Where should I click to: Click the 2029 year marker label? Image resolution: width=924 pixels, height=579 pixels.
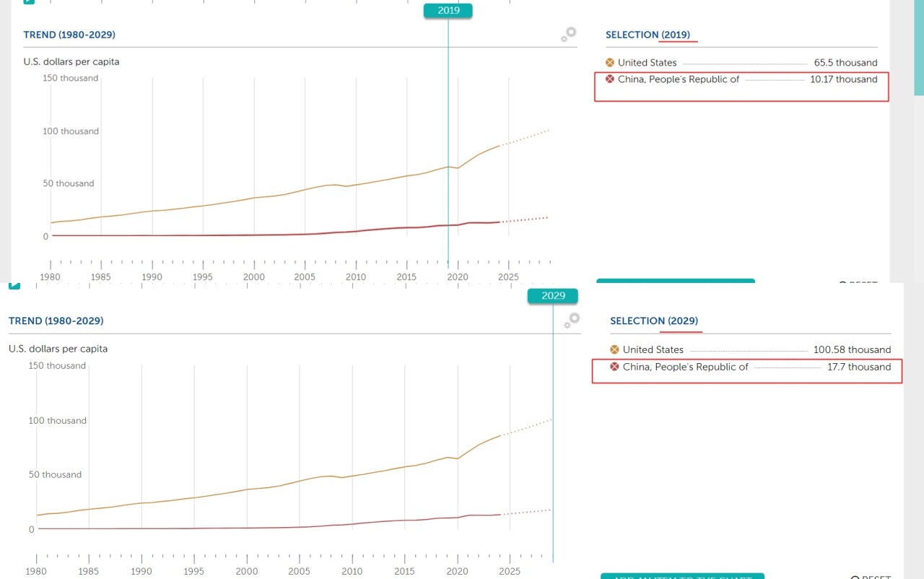pyautogui.click(x=553, y=295)
